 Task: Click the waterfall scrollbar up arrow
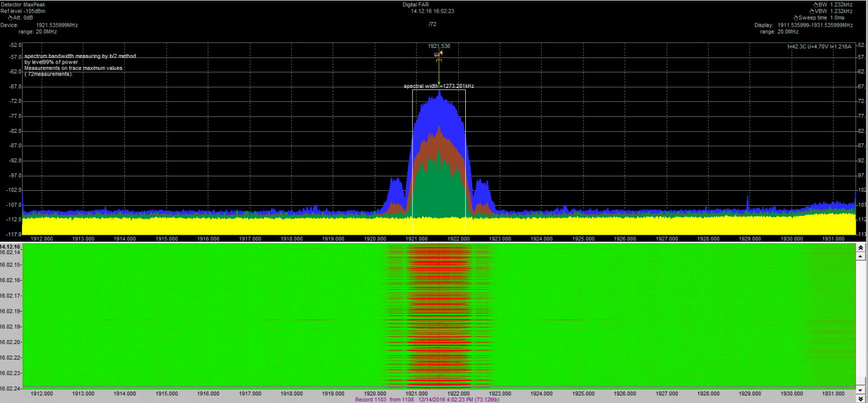click(860, 255)
